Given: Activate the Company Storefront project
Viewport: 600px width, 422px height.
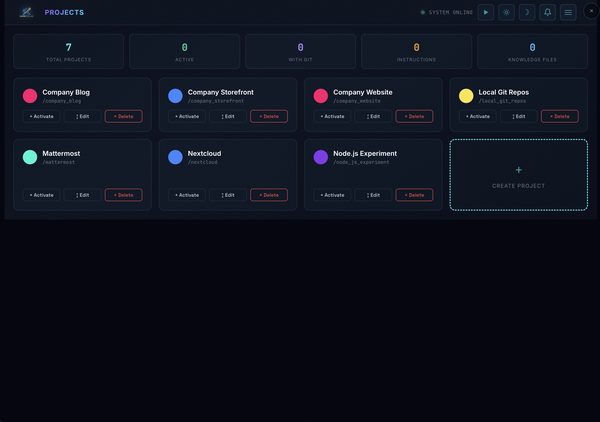Looking at the screenshot, I should [x=187, y=116].
